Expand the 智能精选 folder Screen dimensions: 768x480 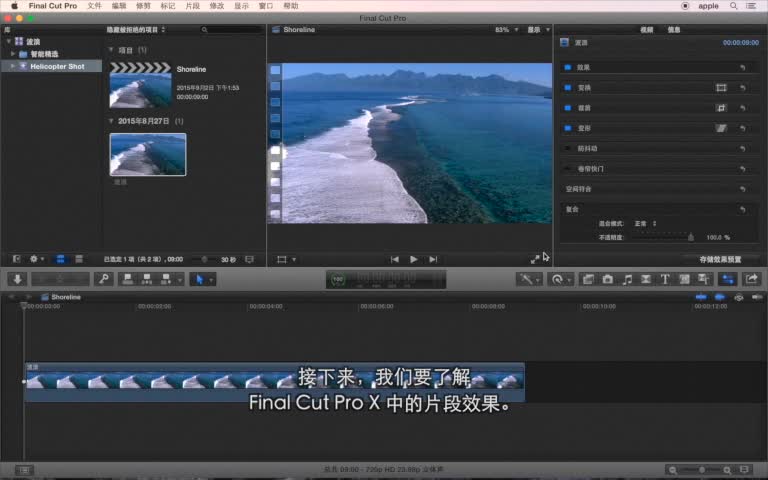coord(13,54)
